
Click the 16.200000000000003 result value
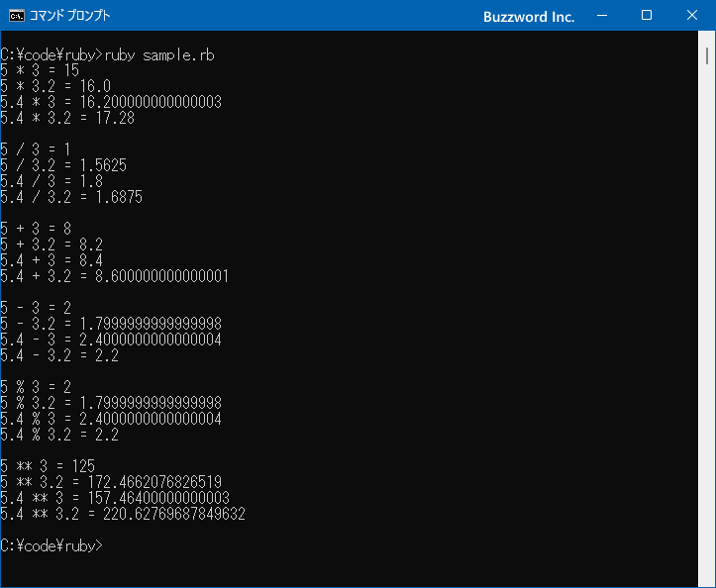(x=151, y=102)
